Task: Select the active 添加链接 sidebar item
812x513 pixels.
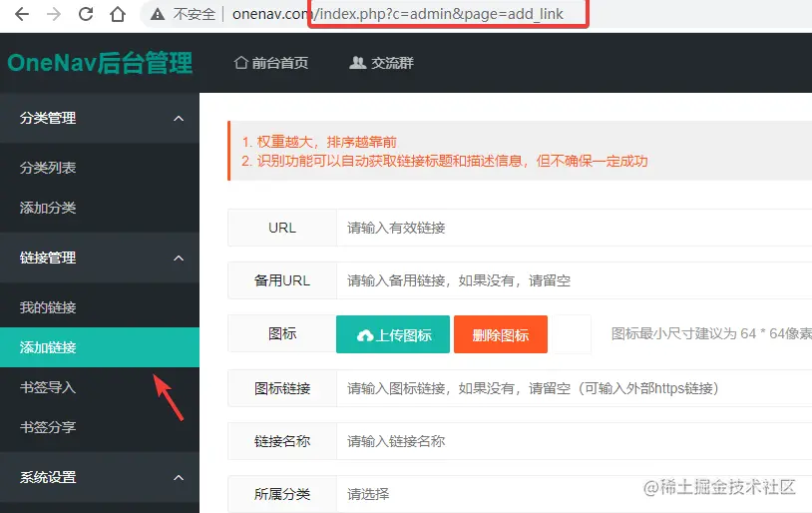Action: click(100, 347)
